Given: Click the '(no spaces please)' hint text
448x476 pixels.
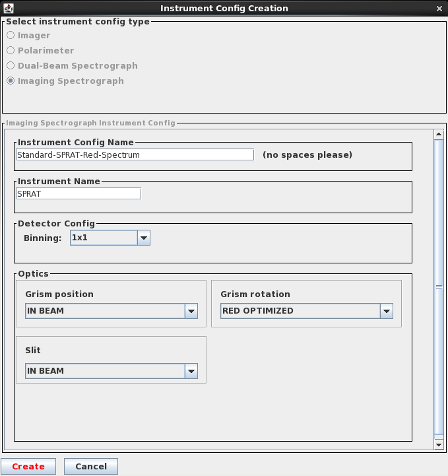Looking at the screenshot, I should click(x=307, y=155).
